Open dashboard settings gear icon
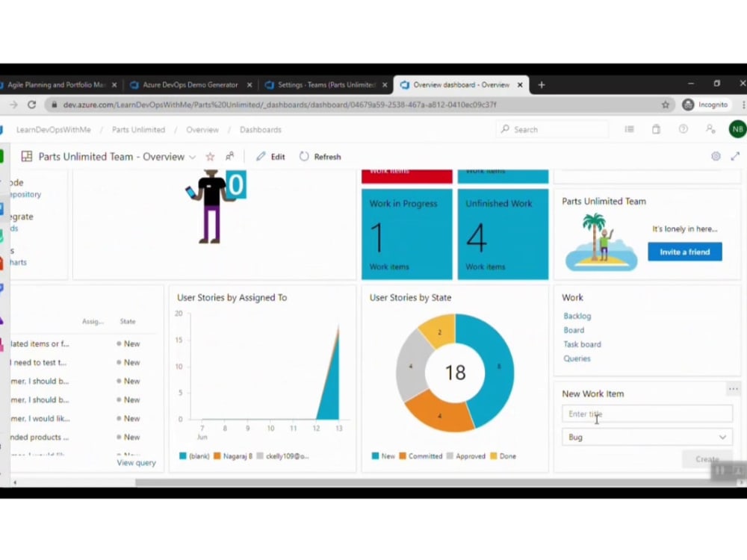Image resolution: width=747 pixels, height=560 pixels. (716, 156)
